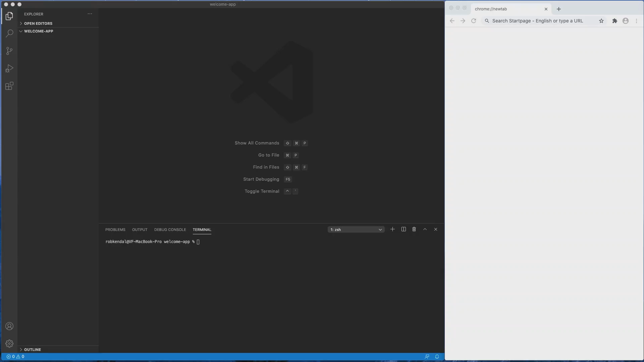Open the Search view in sidebar
This screenshot has height=362, width=644.
click(x=9, y=33)
